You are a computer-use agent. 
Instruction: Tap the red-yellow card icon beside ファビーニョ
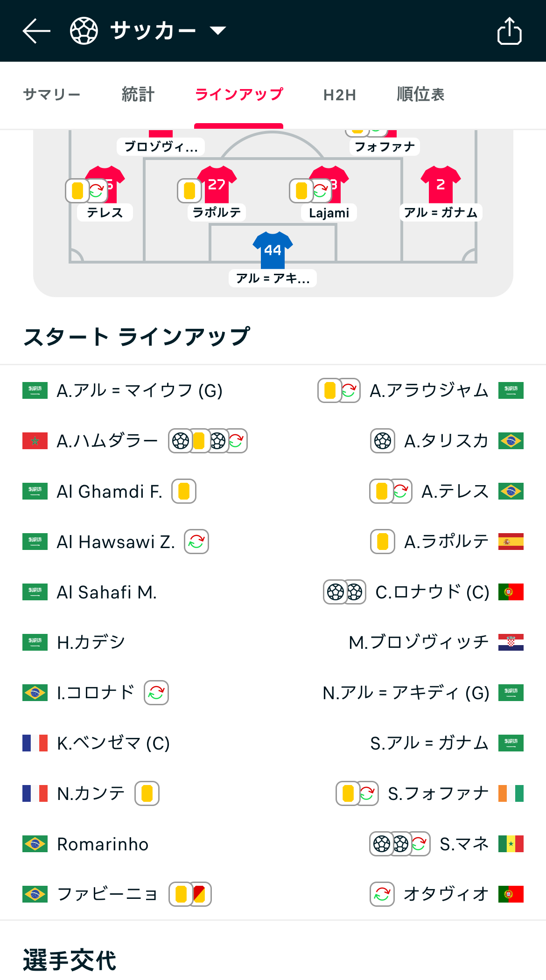pyautogui.click(x=200, y=894)
